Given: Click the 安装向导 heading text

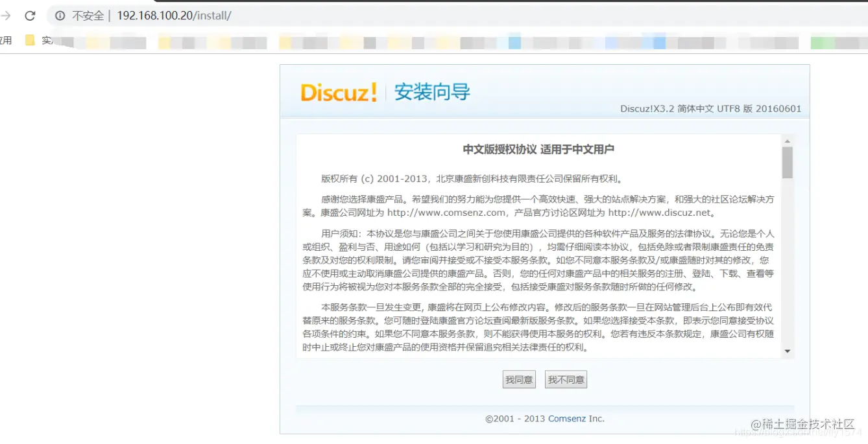Looking at the screenshot, I should [x=432, y=93].
